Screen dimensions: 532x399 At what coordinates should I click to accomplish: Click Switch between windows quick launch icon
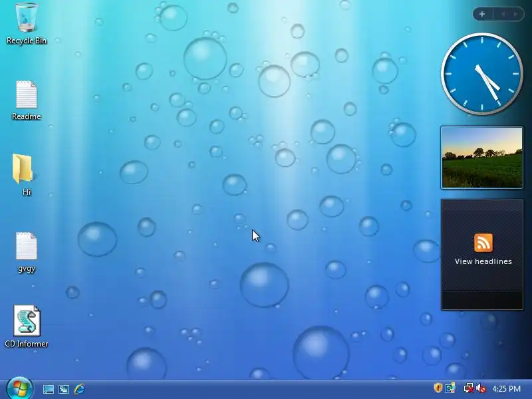(64, 389)
